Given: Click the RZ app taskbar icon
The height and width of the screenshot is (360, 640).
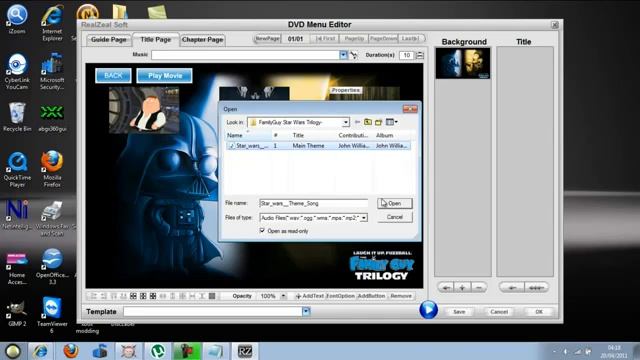Looking at the screenshot, I should click(x=245, y=351).
